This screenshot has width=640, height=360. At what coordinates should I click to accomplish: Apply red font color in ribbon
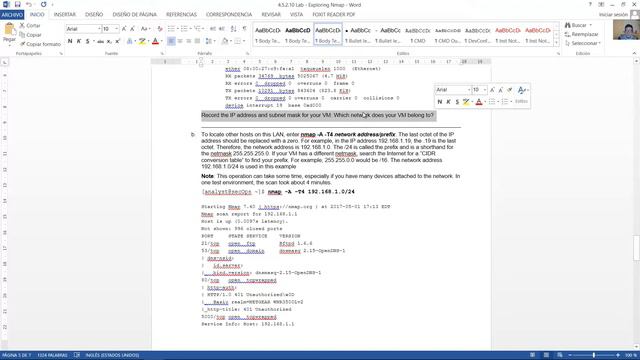[x=155, y=41]
